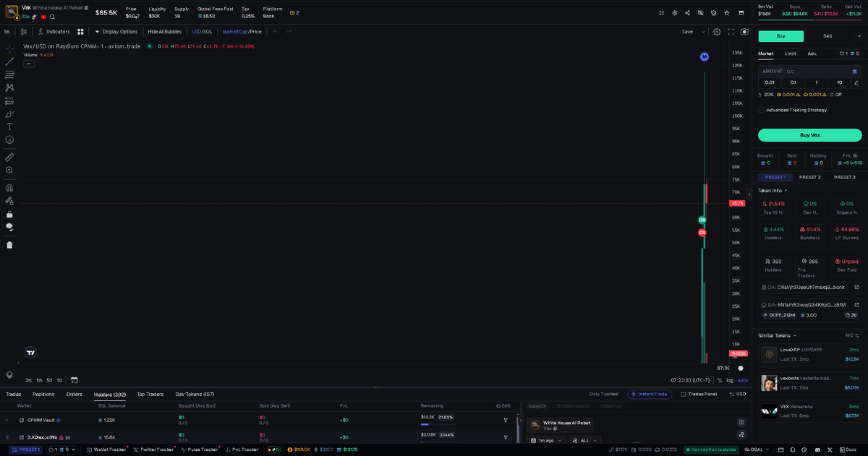
Task: Edit quick buy amount presets pencil
Action: point(856,82)
